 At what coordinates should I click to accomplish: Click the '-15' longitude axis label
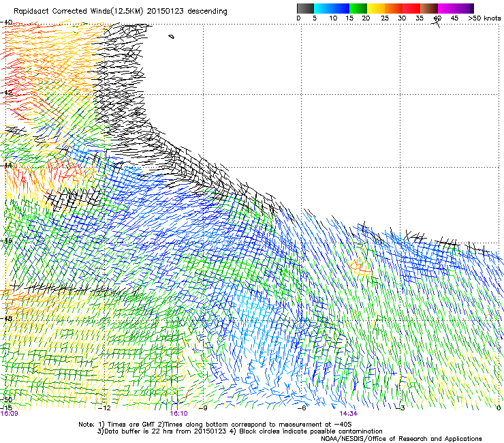(6, 408)
